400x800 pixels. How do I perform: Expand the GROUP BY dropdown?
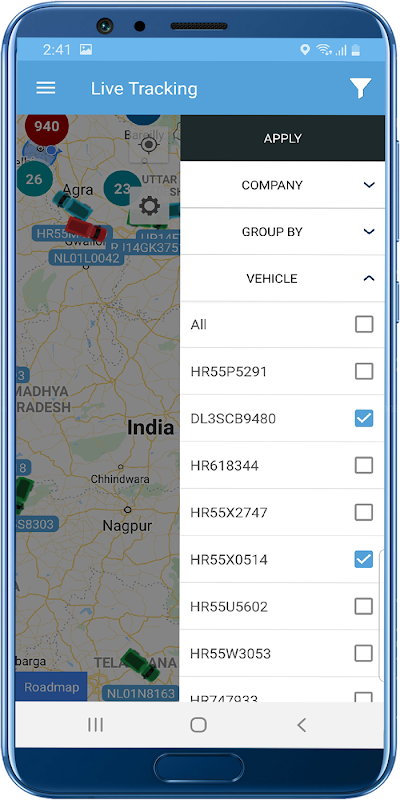282,232
